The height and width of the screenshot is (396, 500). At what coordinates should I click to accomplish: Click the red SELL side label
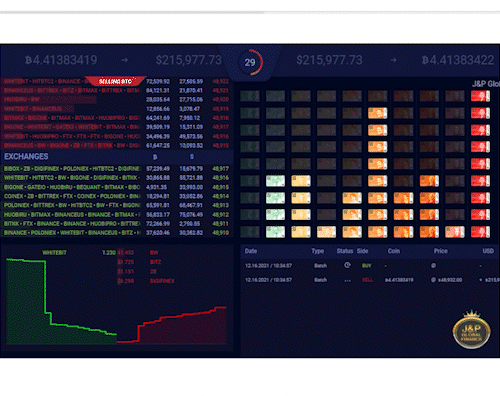click(x=367, y=280)
